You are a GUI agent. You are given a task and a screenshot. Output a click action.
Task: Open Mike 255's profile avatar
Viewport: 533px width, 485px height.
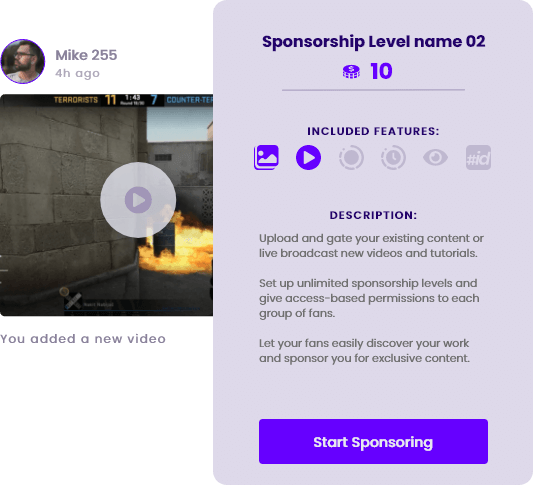23,61
